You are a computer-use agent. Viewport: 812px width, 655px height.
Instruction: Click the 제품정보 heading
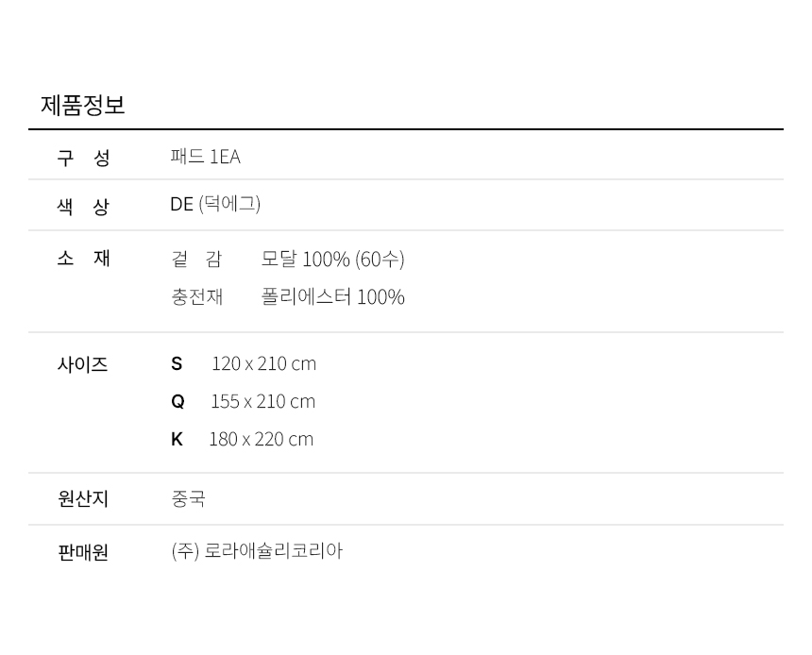(x=82, y=105)
